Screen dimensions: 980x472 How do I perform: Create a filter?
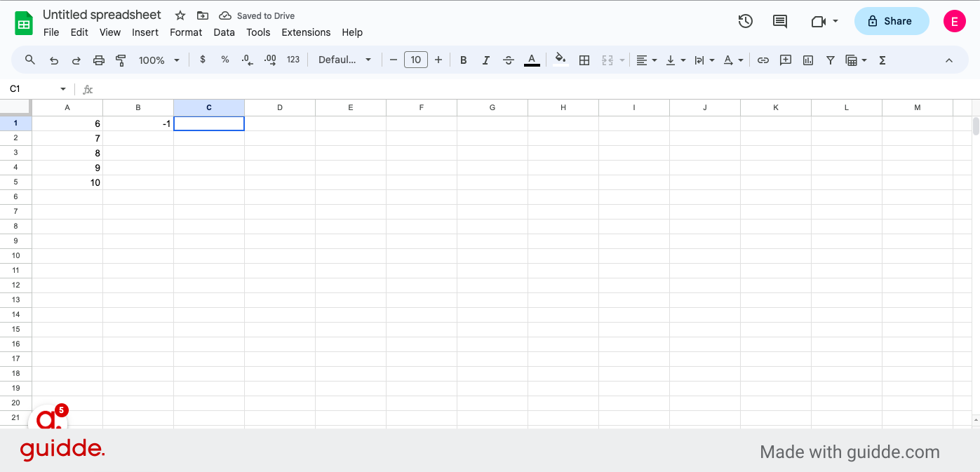(831, 60)
